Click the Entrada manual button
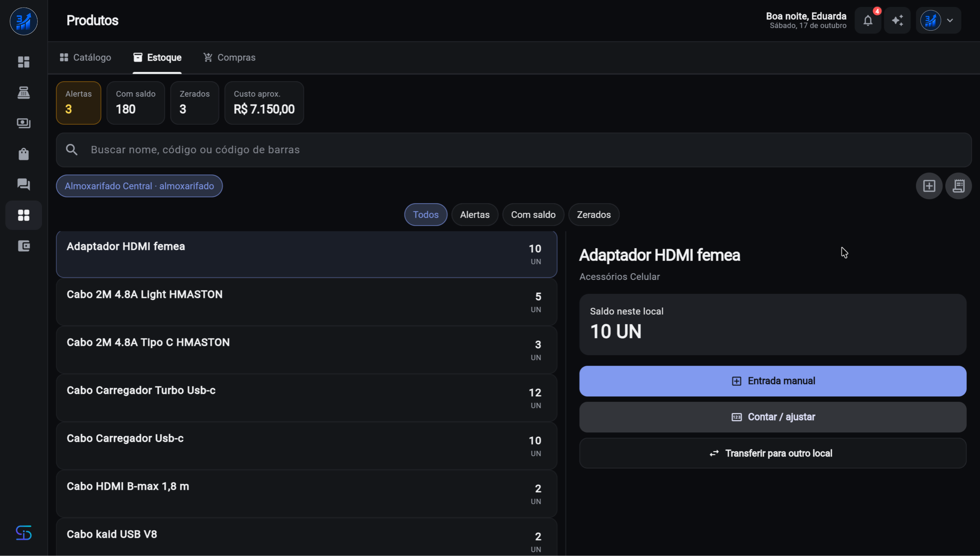The width and height of the screenshot is (980, 556). (x=773, y=381)
